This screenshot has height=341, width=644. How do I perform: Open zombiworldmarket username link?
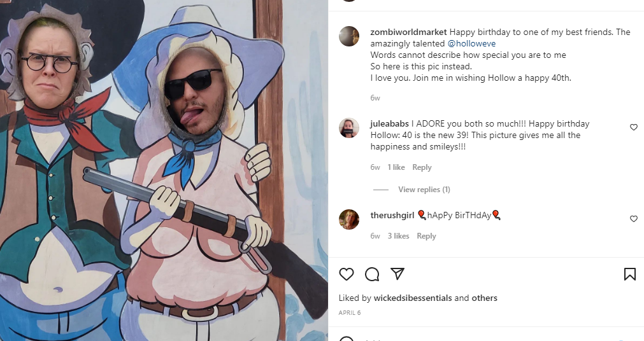(x=409, y=32)
